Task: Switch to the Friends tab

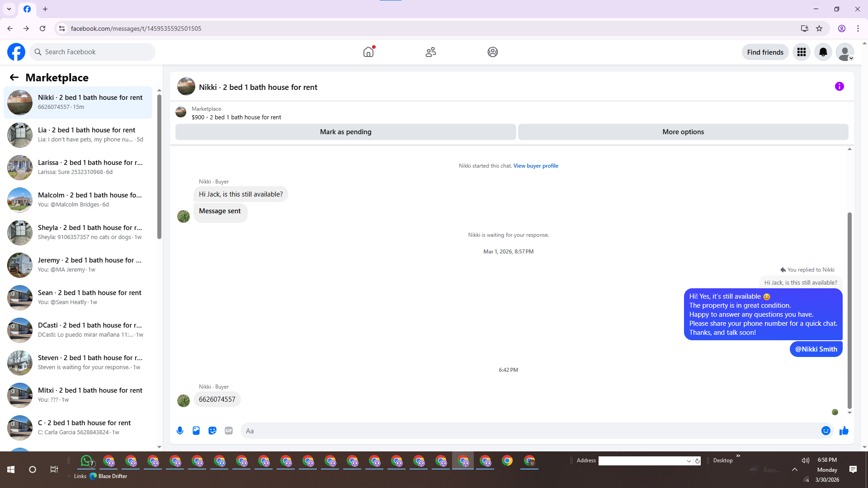Action: 430,52
